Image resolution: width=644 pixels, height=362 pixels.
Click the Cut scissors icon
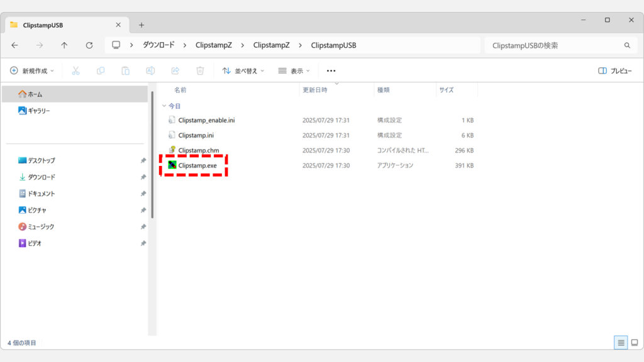[x=75, y=71]
